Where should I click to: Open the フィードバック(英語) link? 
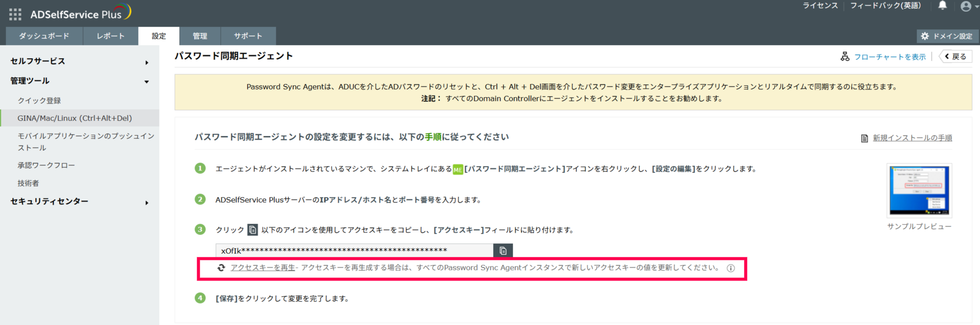(x=885, y=6)
